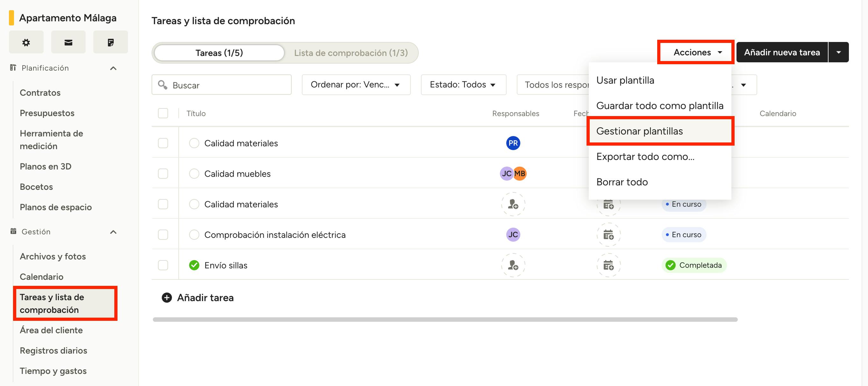Assign responsible person to Envío sillas
The image size is (868, 386).
point(513,265)
